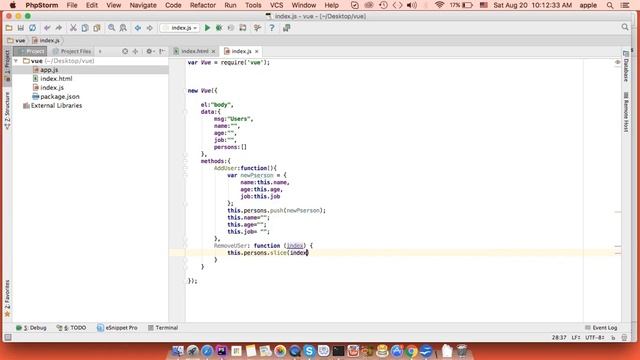This screenshot has height=360, width=640.
Task: Click the Cut scissors icon
Action: pyautogui.click(x=73, y=28)
